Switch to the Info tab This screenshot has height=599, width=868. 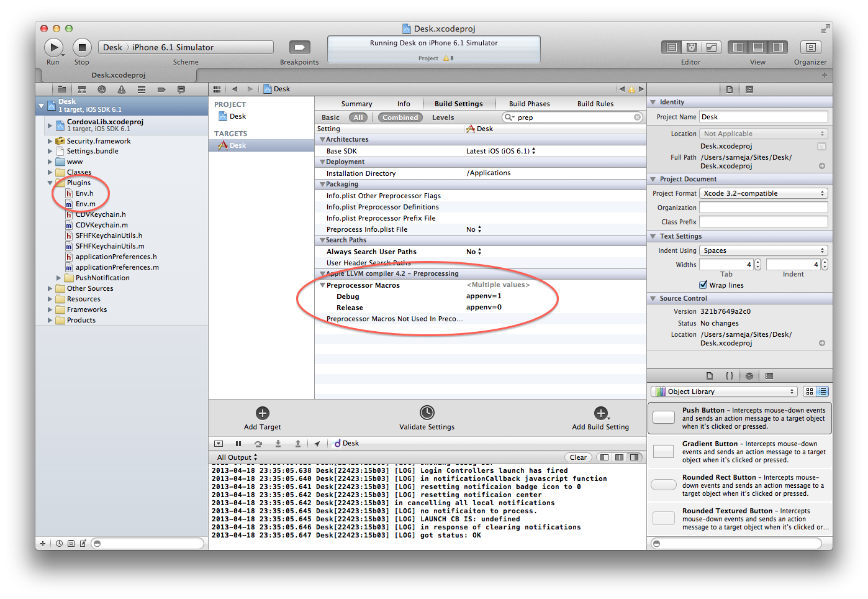coord(404,104)
